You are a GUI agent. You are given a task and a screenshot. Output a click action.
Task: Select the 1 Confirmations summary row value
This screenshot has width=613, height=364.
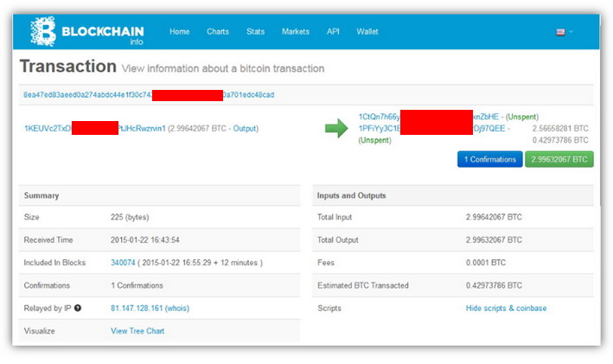pyautogui.click(x=137, y=285)
